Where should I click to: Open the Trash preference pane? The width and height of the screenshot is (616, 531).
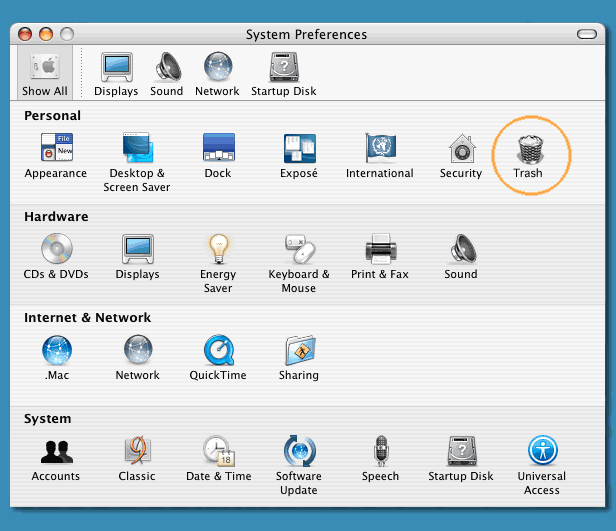click(x=528, y=156)
